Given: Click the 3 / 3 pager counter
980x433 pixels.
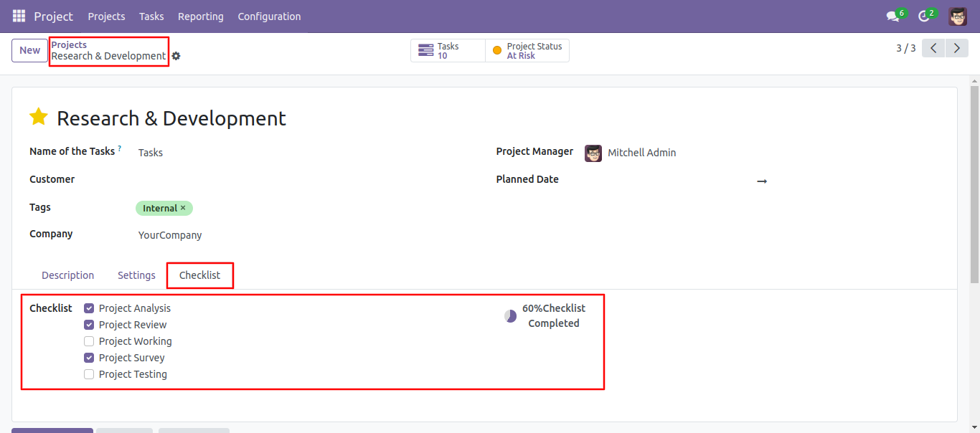Looking at the screenshot, I should click(x=905, y=48).
